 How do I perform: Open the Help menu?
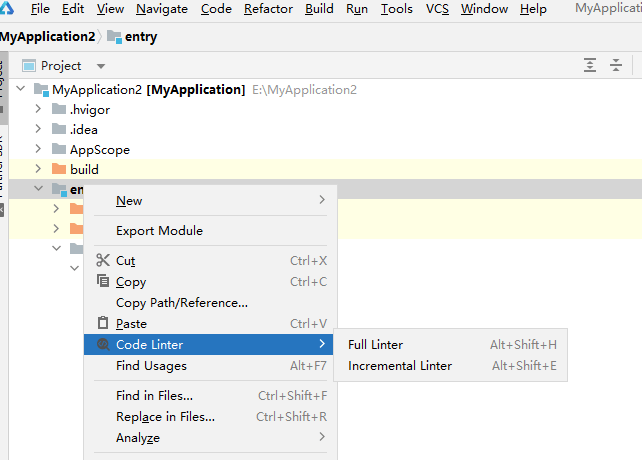(x=533, y=9)
